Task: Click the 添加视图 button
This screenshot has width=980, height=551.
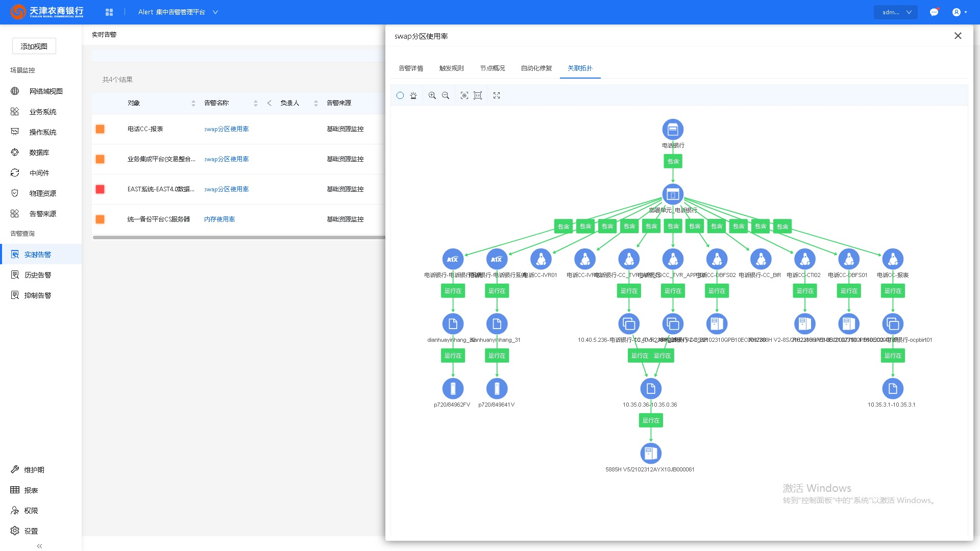Action: (x=34, y=46)
